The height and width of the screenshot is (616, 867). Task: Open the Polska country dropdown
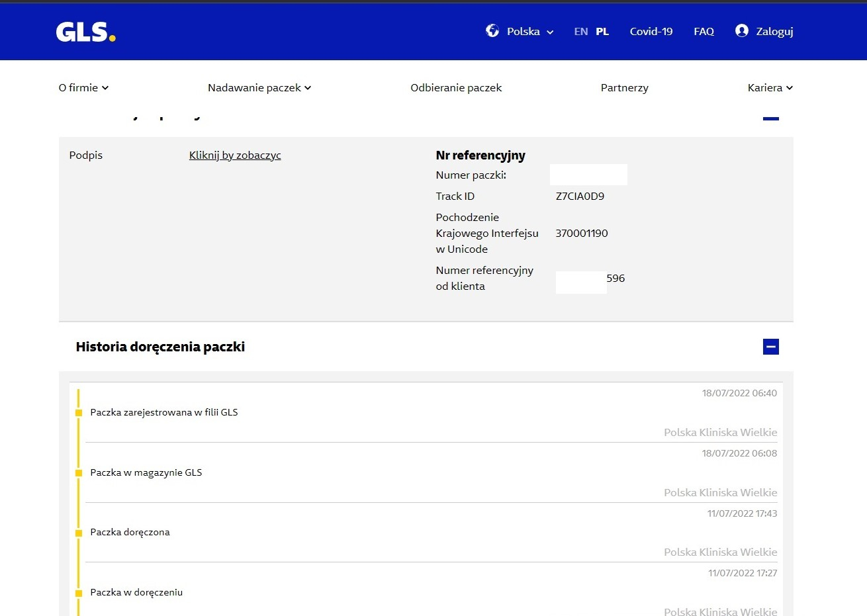tap(531, 31)
